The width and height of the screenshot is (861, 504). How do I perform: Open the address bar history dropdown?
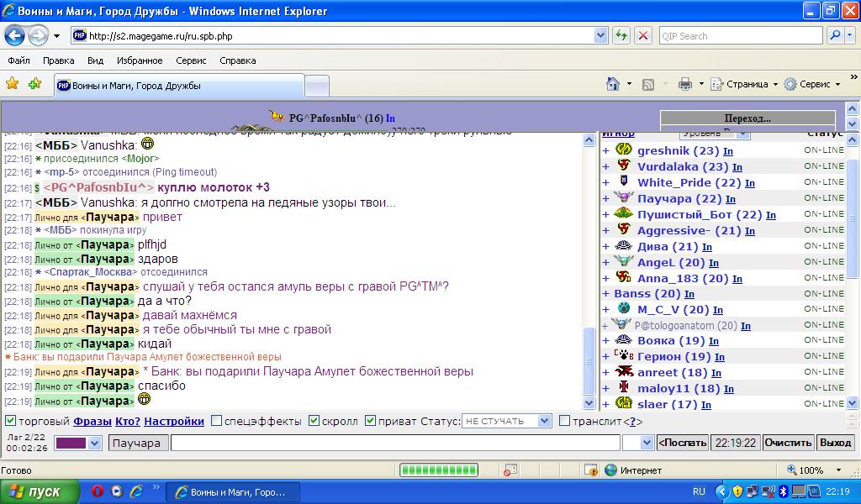[x=600, y=35]
